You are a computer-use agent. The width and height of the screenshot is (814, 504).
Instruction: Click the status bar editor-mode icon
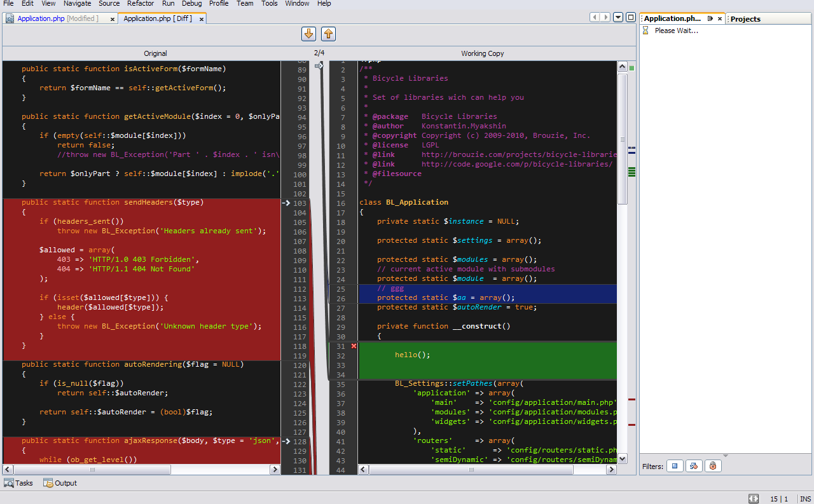point(754,499)
